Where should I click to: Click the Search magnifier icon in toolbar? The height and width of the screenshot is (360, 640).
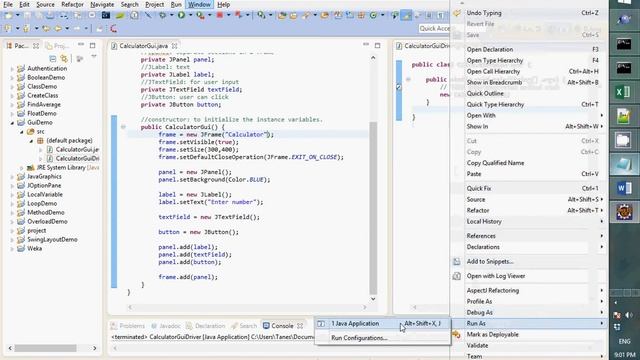261,16
